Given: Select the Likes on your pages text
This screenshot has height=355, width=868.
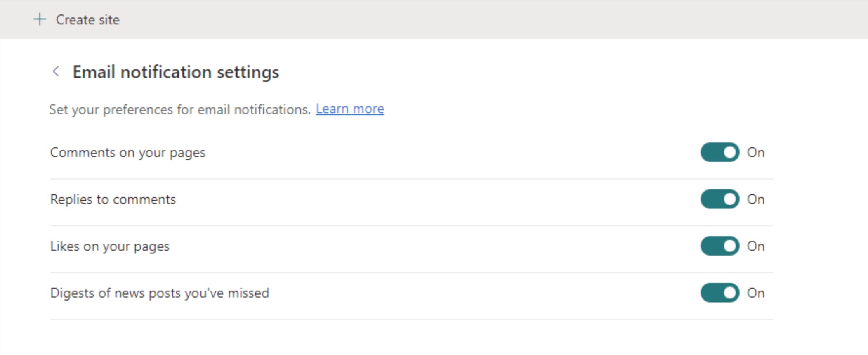Looking at the screenshot, I should (110, 246).
